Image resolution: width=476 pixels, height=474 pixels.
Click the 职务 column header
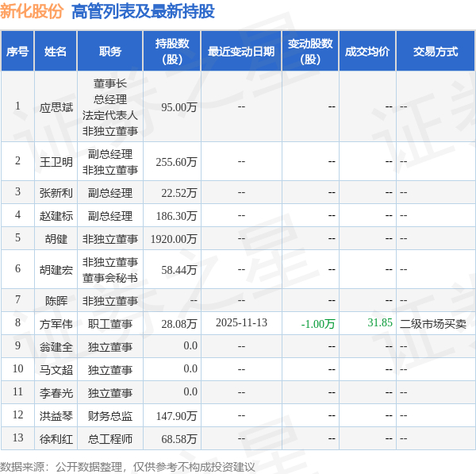(110, 51)
